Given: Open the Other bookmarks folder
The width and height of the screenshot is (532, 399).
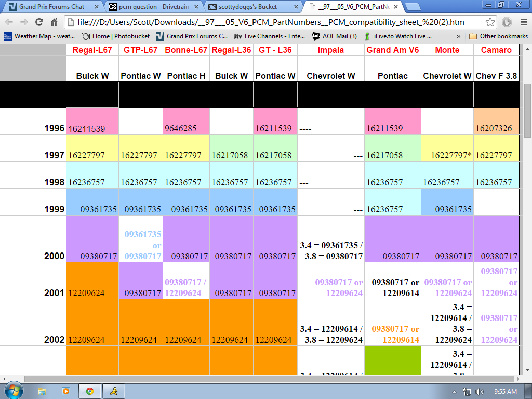Looking at the screenshot, I should click(x=498, y=36).
